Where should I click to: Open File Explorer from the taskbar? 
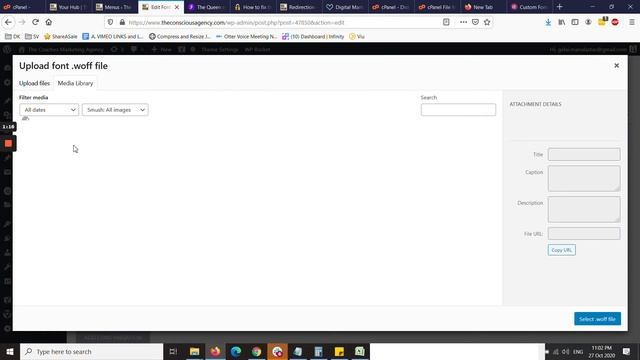click(x=195, y=351)
